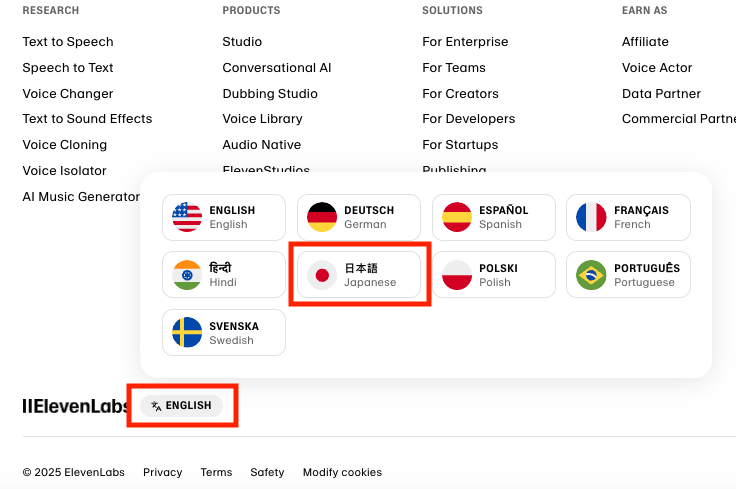Click the India flag icon for Hindi
The image size is (736, 489).
click(x=187, y=275)
